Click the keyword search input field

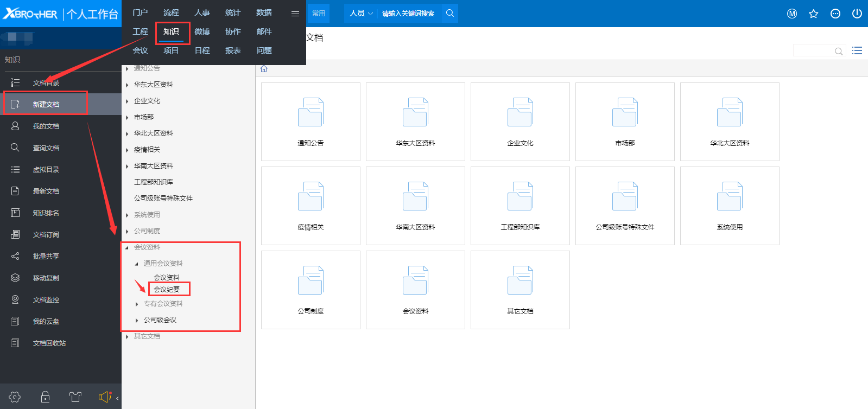(408, 13)
